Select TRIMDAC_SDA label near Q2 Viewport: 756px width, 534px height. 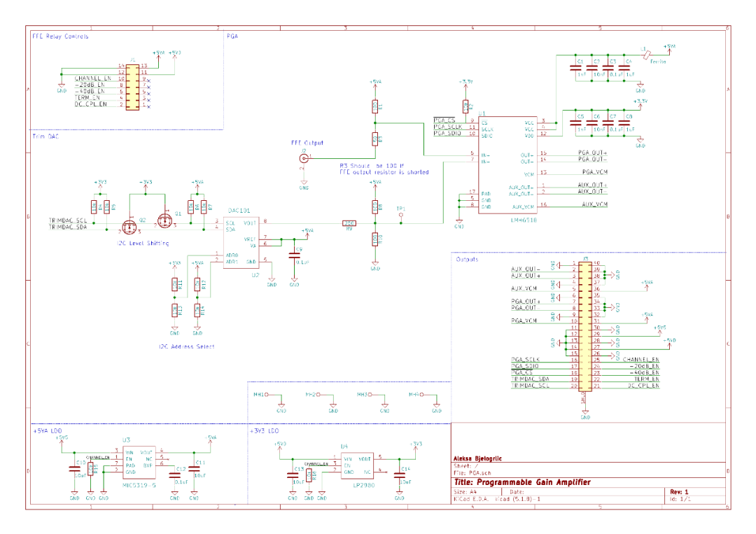[x=68, y=227]
